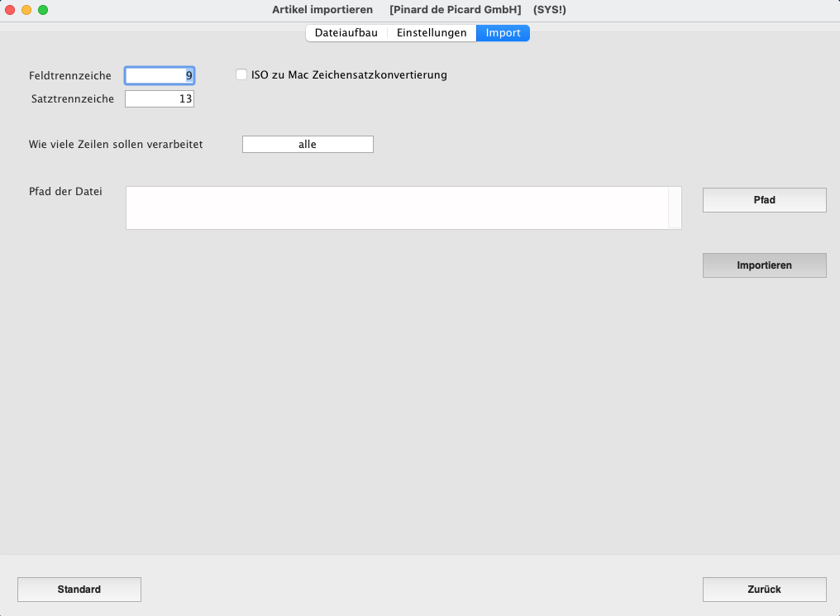Click the row count field showing 'alle'
The image size is (840, 616).
coord(308,145)
